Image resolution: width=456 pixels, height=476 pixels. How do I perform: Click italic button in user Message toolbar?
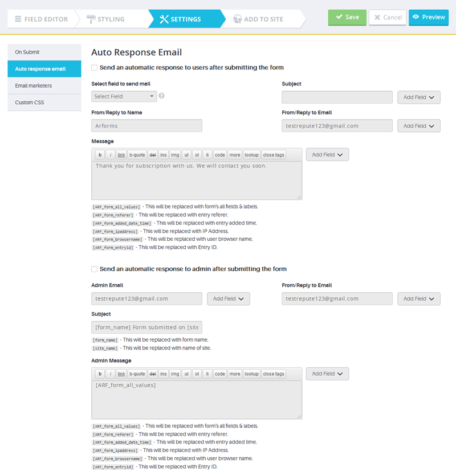click(x=111, y=155)
